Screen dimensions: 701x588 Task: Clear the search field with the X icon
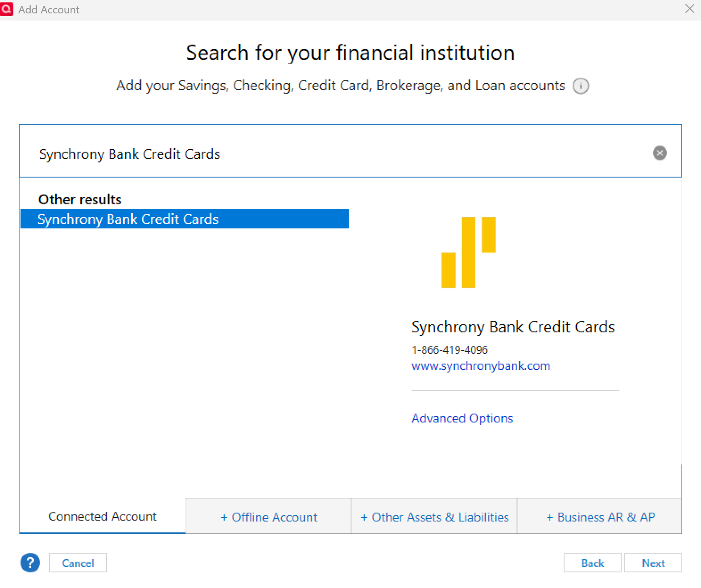660,153
